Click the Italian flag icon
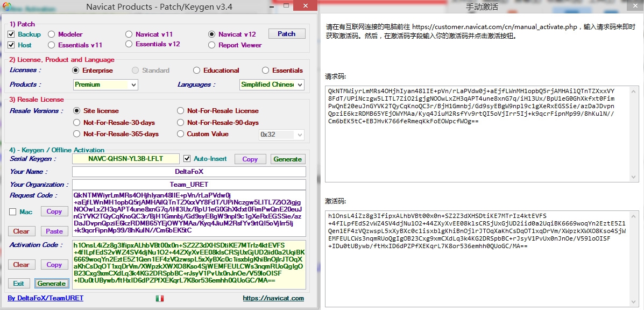 [x=160, y=298]
